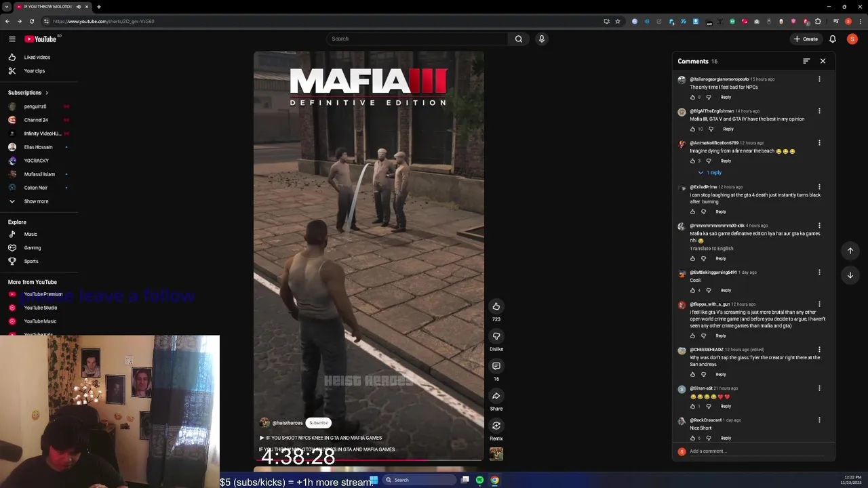Click the search magnifier button

tap(519, 39)
